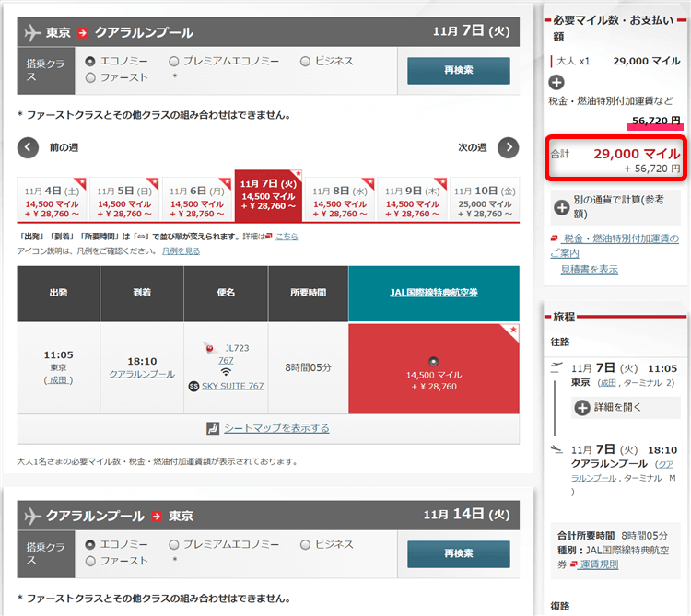691x616 pixels.
Task: Open the 凡例を見る legend link
Action: (x=181, y=250)
